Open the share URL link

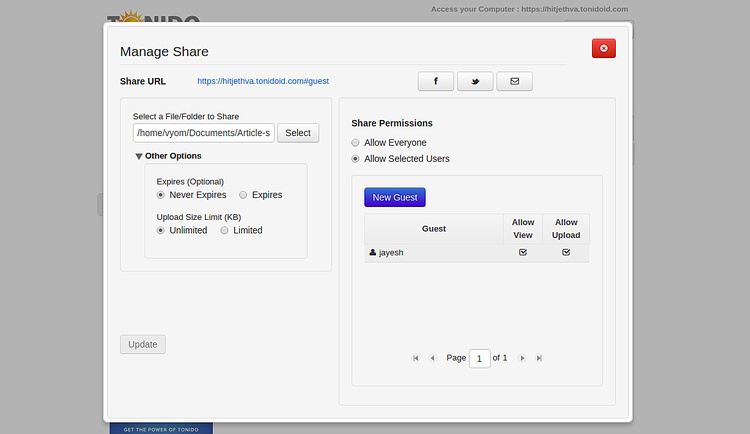[x=263, y=82]
